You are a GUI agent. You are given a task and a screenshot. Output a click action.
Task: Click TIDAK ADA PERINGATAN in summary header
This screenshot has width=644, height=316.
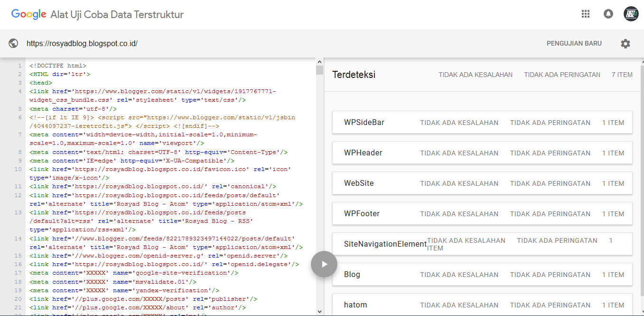(x=562, y=75)
